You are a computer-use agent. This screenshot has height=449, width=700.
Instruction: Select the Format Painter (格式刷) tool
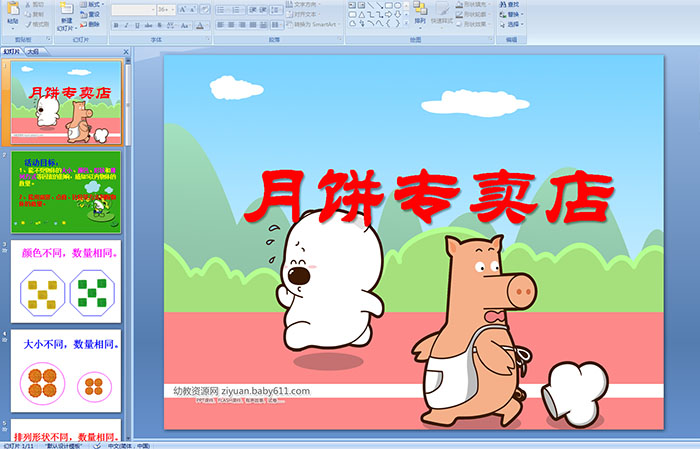(38, 24)
